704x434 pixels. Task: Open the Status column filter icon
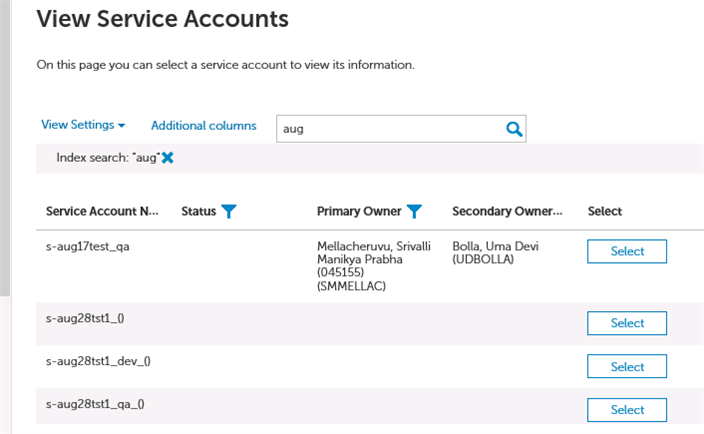coord(229,211)
